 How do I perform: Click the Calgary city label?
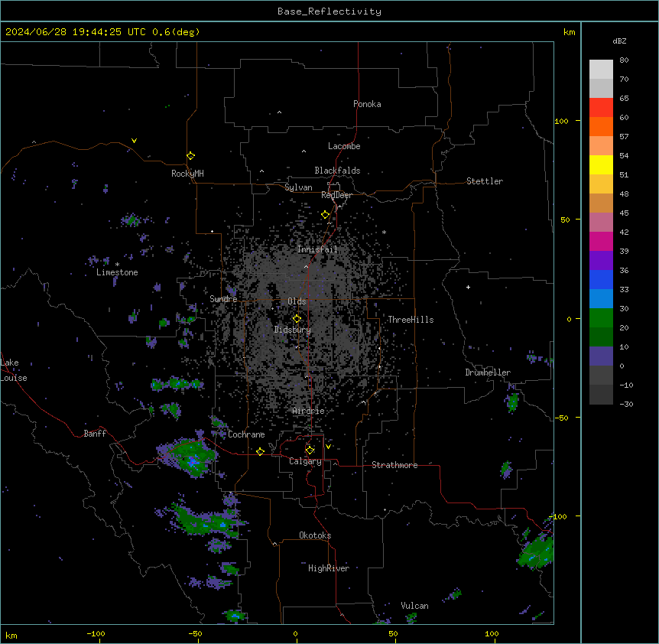click(x=305, y=461)
